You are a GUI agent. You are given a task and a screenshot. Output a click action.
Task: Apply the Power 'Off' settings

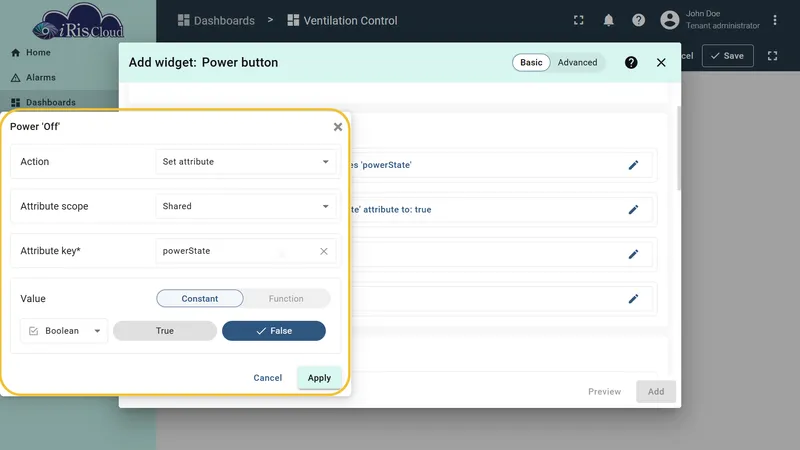click(319, 378)
